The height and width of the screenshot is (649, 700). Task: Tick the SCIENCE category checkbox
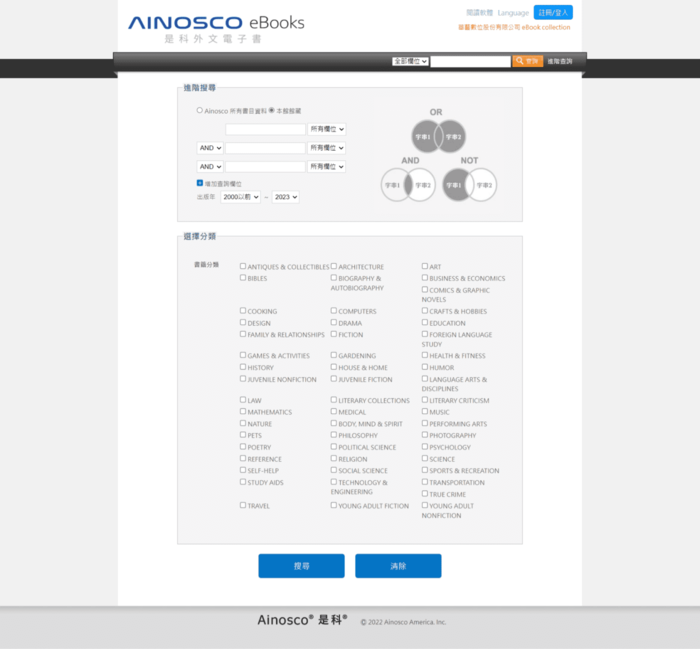(x=425, y=459)
